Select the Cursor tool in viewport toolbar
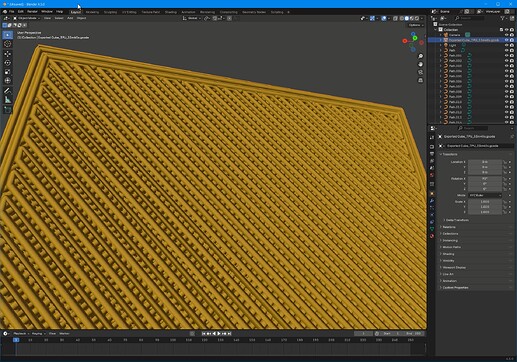Image resolution: width=517 pixels, height=362 pixels. (7, 44)
